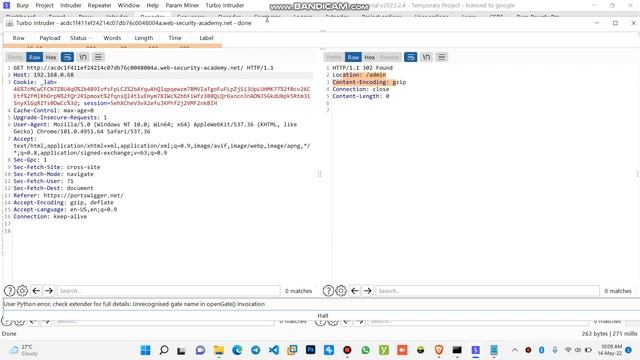The height and width of the screenshot is (360, 640).
Task: Switch to Burp Suite in the taskbar
Action: tap(476, 350)
